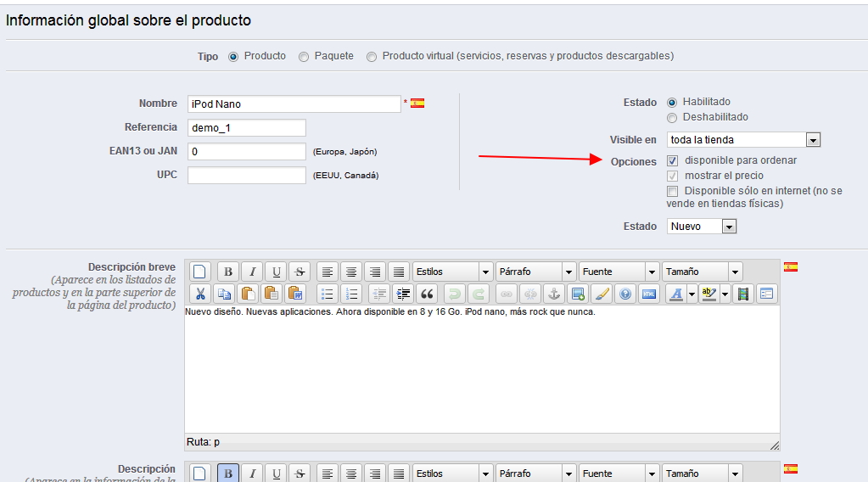Click the Outdent icon

tap(379, 294)
